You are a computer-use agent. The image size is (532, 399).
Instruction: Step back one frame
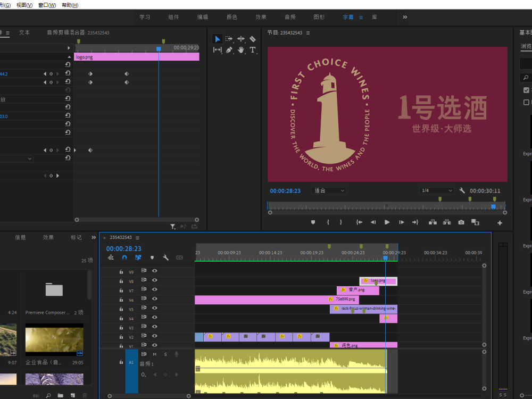(373, 222)
